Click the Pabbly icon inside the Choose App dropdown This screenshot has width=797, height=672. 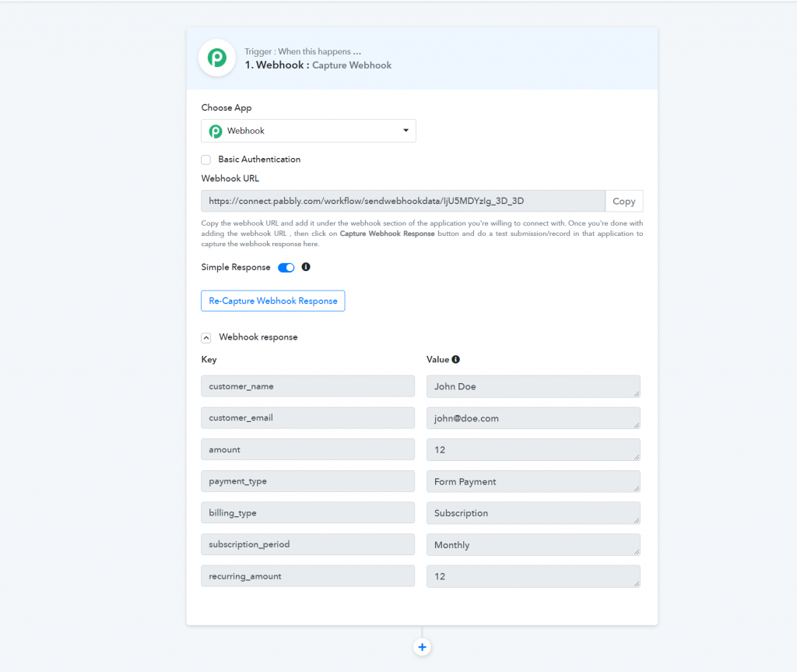tap(216, 132)
